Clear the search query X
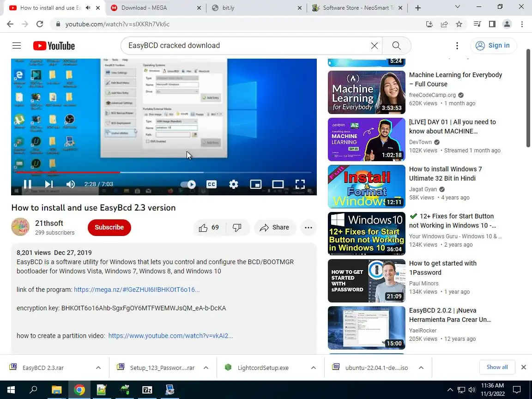 tap(374, 45)
